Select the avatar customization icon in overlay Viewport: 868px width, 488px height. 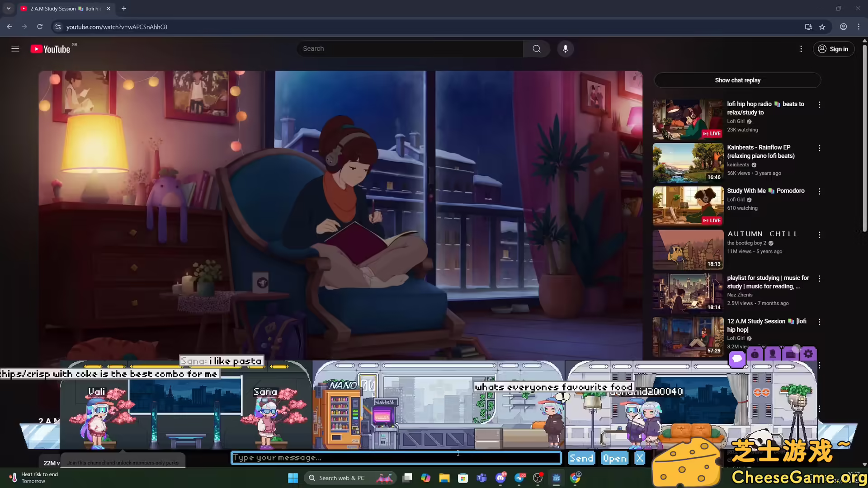[773, 355]
